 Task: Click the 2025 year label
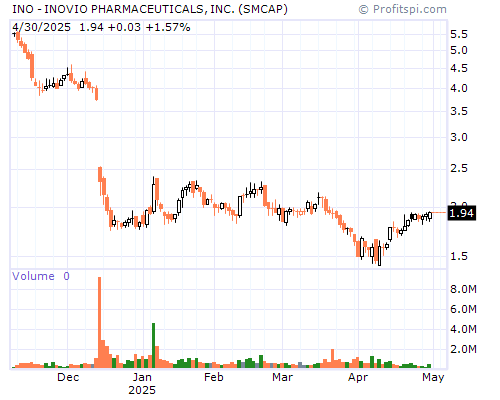click(142, 390)
